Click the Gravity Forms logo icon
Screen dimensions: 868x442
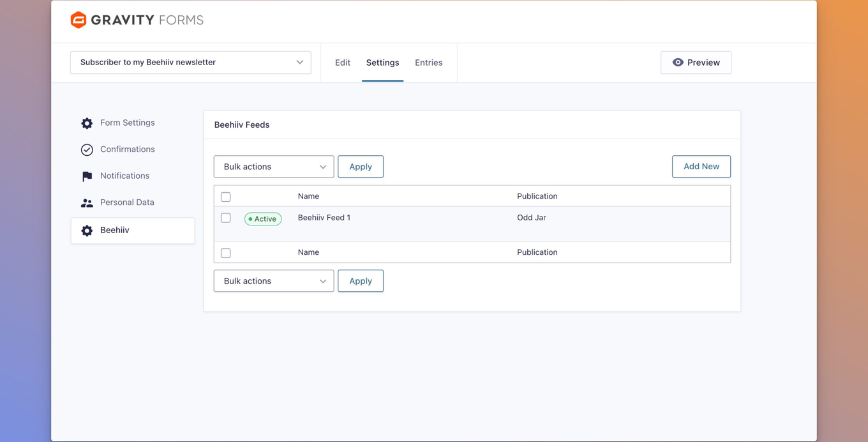pos(79,20)
